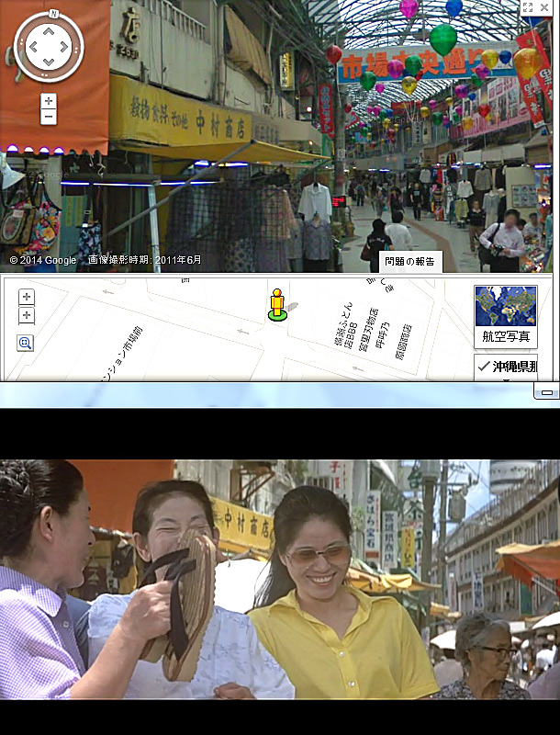
Task: Click the magnifier zoom icon on map
Action: tap(26, 343)
